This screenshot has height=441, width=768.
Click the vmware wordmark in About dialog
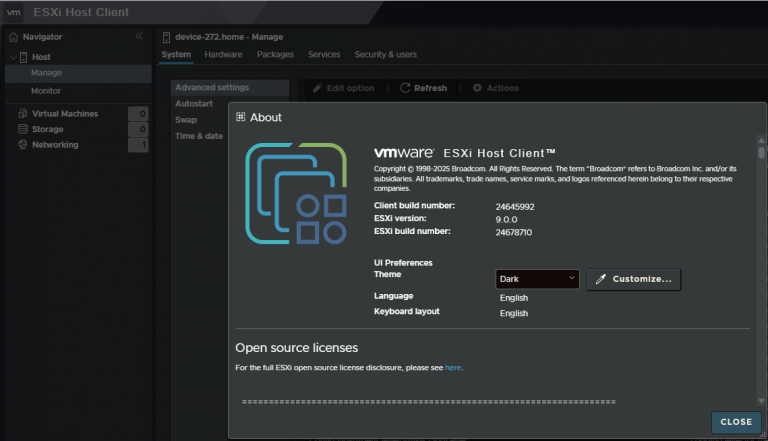pyautogui.click(x=404, y=153)
